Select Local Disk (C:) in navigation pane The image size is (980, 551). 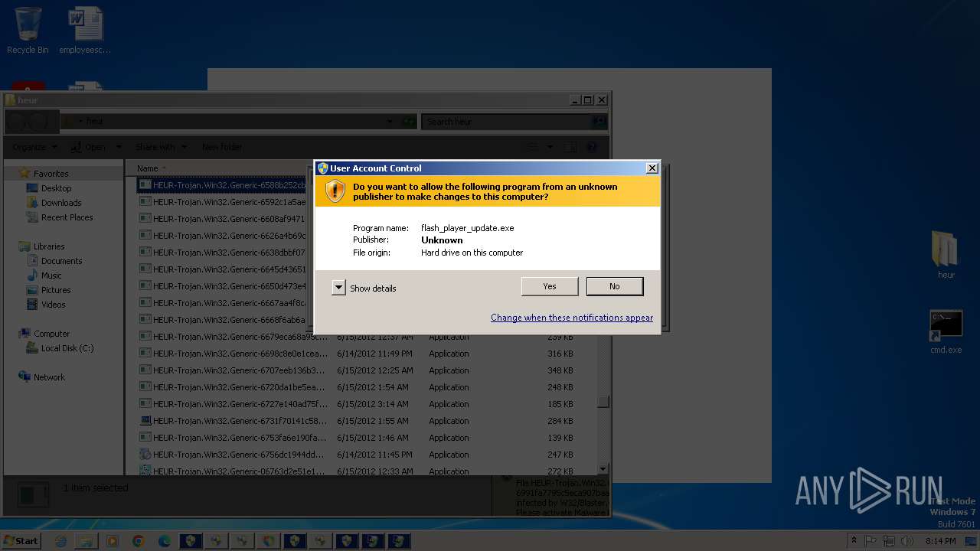pyautogui.click(x=67, y=348)
